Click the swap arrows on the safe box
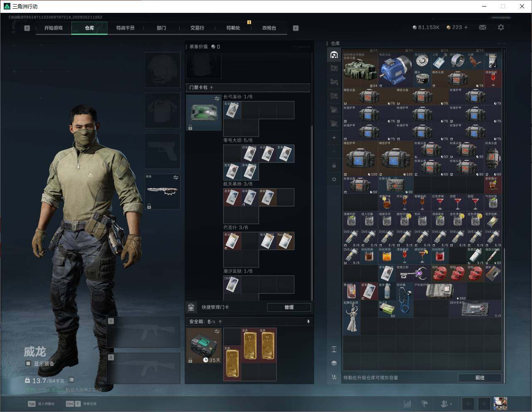The height and width of the screenshot is (412, 532). 217,331
